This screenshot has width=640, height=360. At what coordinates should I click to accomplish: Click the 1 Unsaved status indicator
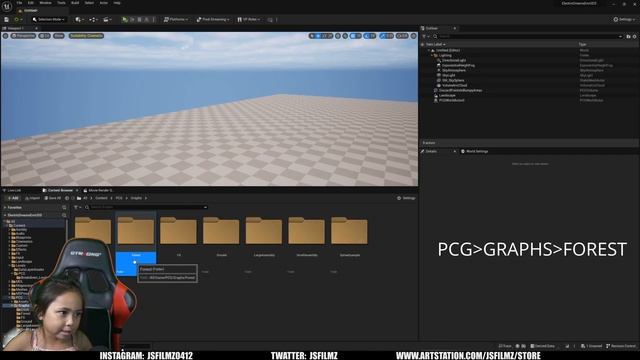pos(592,346)
